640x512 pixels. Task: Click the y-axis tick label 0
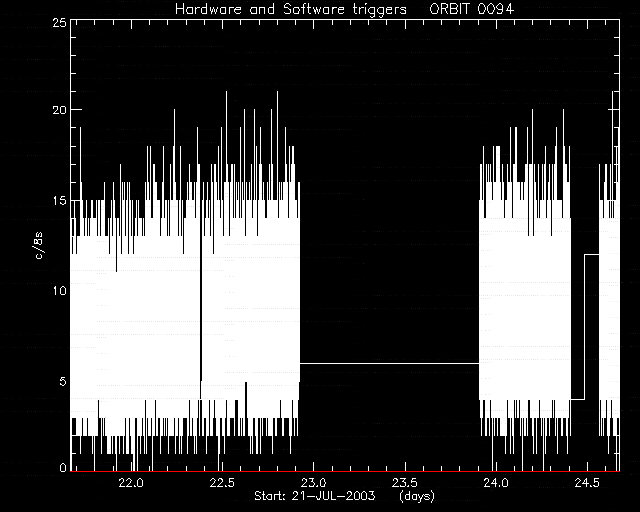62,467
